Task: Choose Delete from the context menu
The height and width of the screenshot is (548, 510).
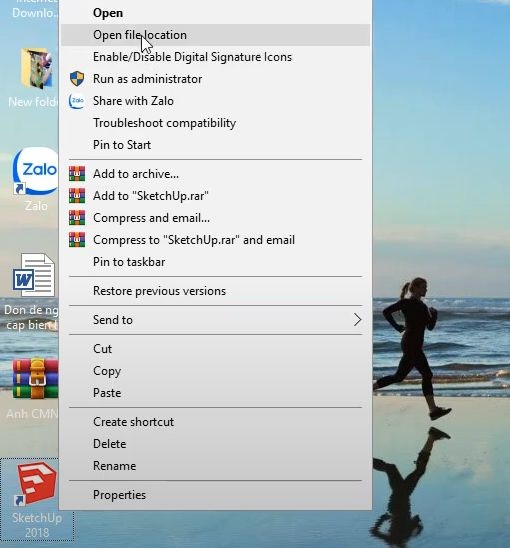Action: pyautogui.click(x=215, y=444)
